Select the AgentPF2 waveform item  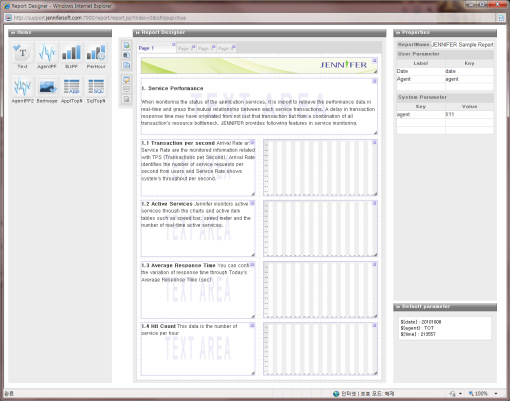pos(22,86)
